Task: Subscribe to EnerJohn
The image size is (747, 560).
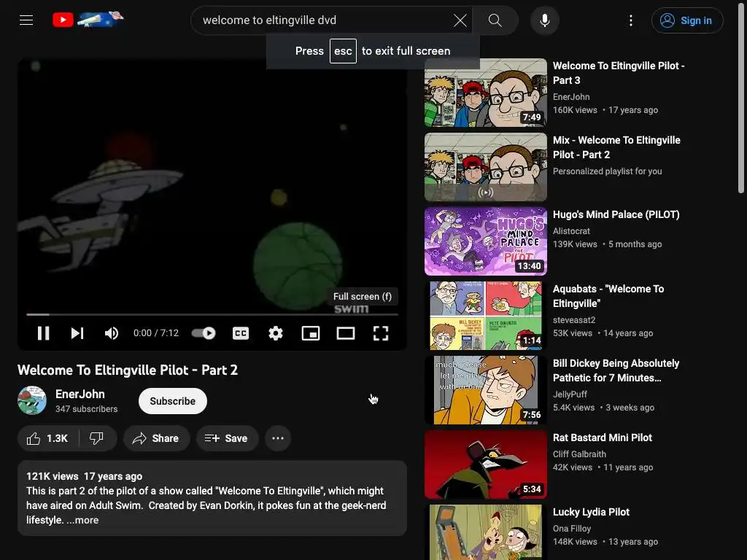Action: (x=172, y=401)
